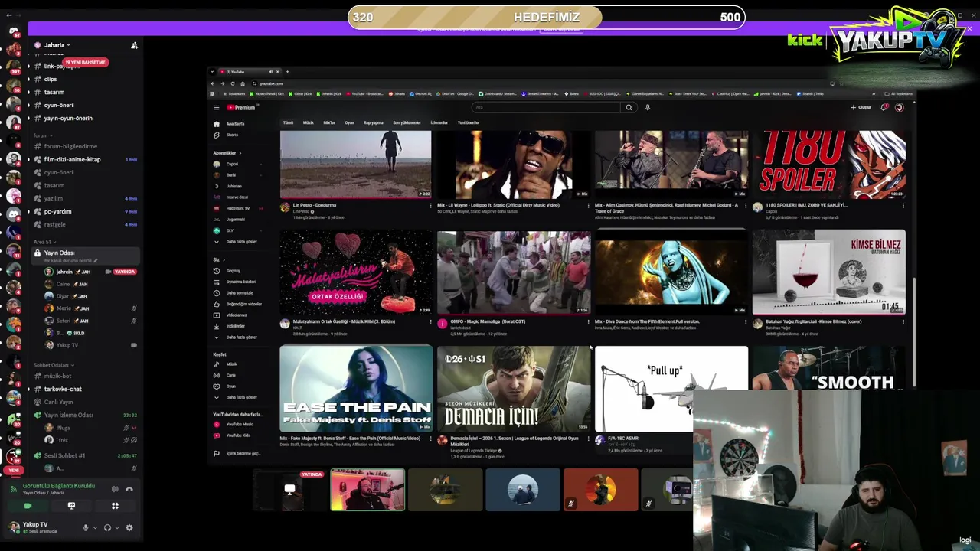Toggle the Discord camera button off
Image resolution: width=980 pixels, height=551 pixels.
coord(28,506)
